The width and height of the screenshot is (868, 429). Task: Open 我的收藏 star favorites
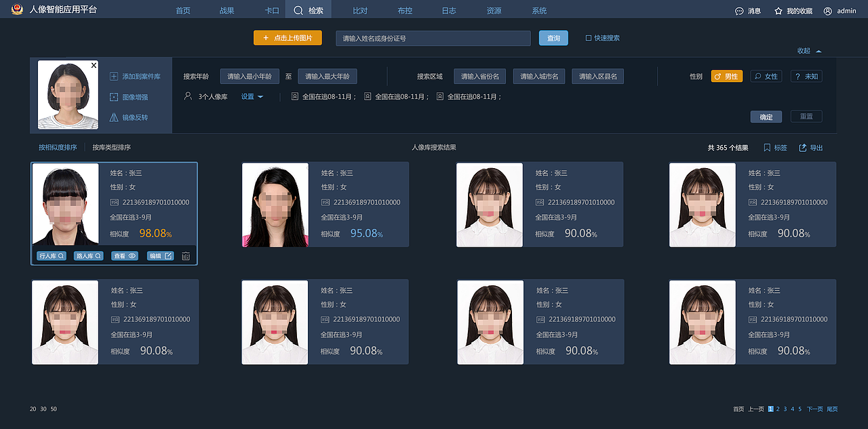point(778,11)
